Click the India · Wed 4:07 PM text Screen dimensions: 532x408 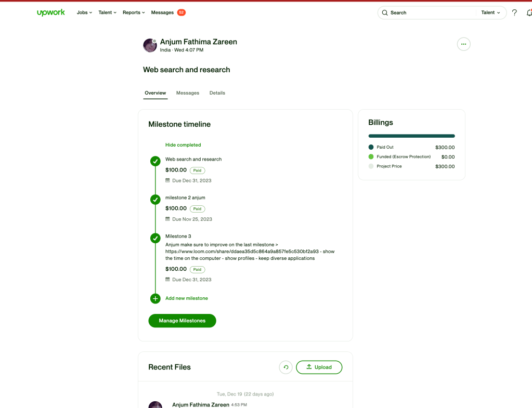[182, 50]
